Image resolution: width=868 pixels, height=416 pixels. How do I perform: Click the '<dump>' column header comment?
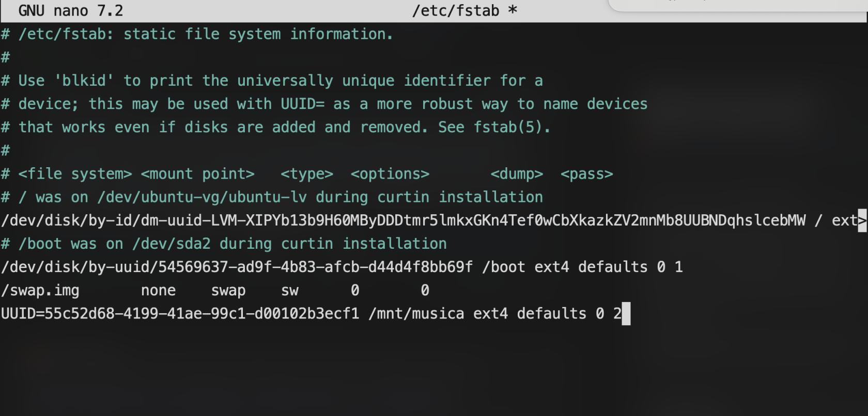click(517, 174)
